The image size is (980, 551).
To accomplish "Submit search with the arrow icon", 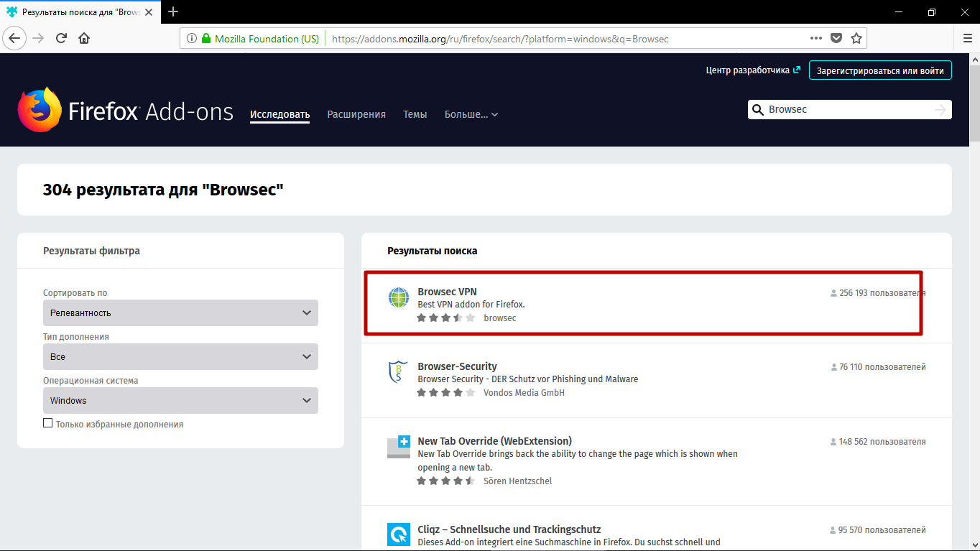I will click(x=940, y=109).
